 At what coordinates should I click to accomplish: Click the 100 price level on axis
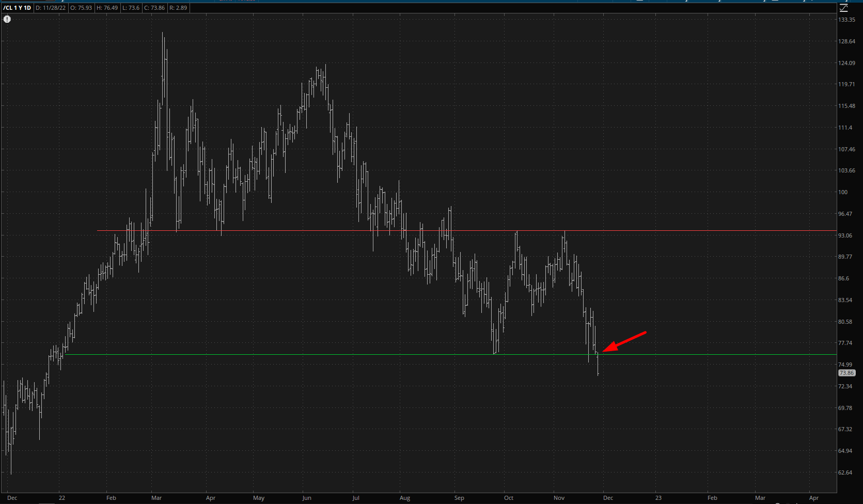843,192
